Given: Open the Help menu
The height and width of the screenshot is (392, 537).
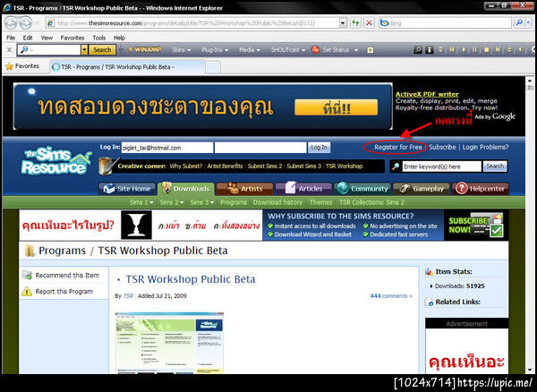Looking at the screenshot, I should pyautogui.click(x=119, y=38).
